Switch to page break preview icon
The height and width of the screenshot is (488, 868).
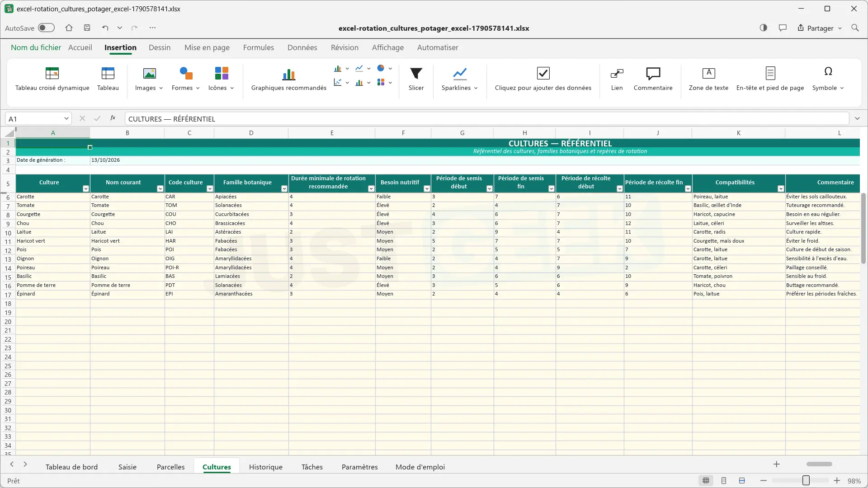tap(742, 481)
